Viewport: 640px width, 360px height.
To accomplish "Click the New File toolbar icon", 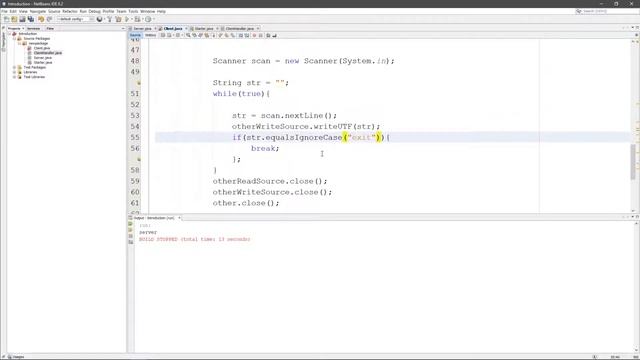I will (6, 19).
